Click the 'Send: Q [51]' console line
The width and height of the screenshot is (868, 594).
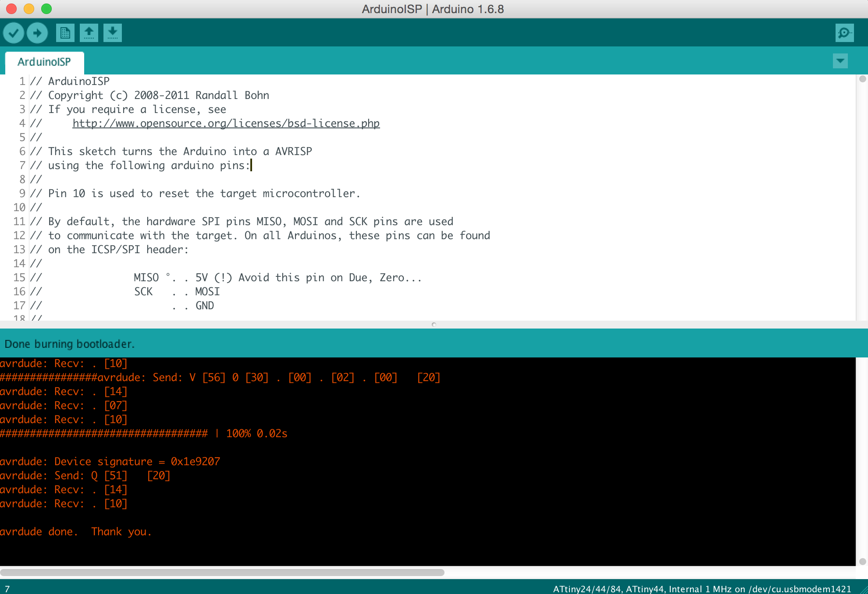[85, 476]
